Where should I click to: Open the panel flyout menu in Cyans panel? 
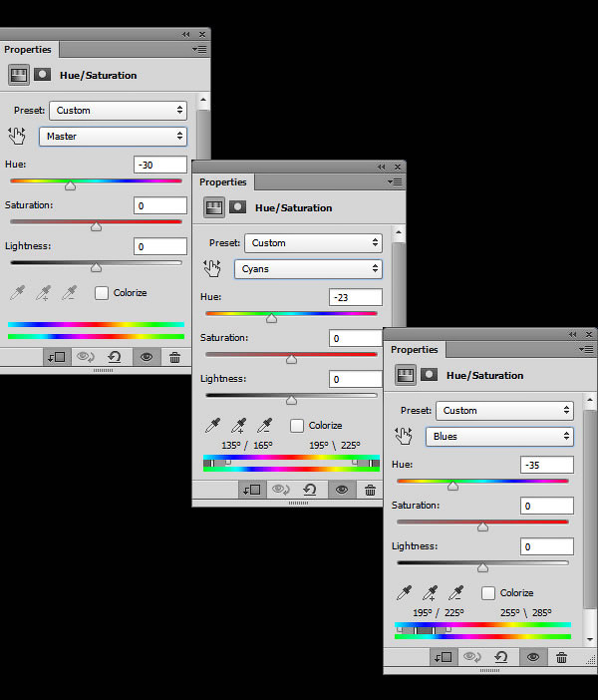[395, 181]
